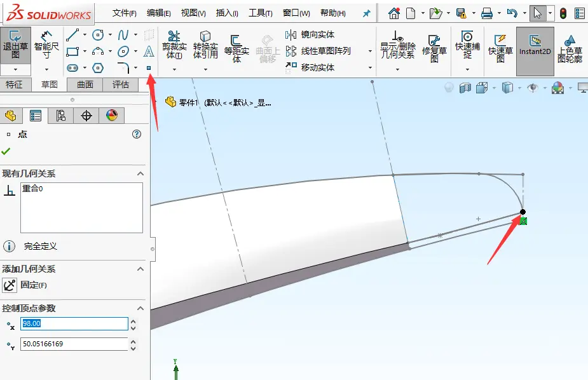Select the Convert Entities (转换实体引用) tool
The width and height of the screenshot is (588, 380).
(205, 45)
